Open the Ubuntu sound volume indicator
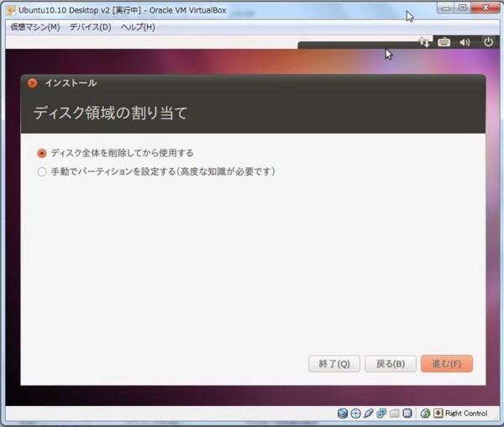This screenshot has height=427, width=504. pyautogui.click(x=465, y=42)
